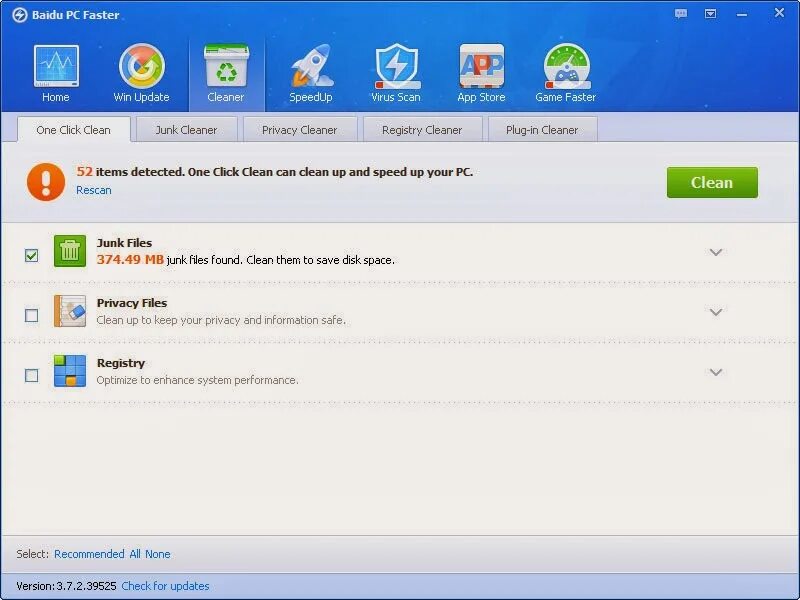Click the green Junk Files trash icon
The image size is (800, 600).
70,251
